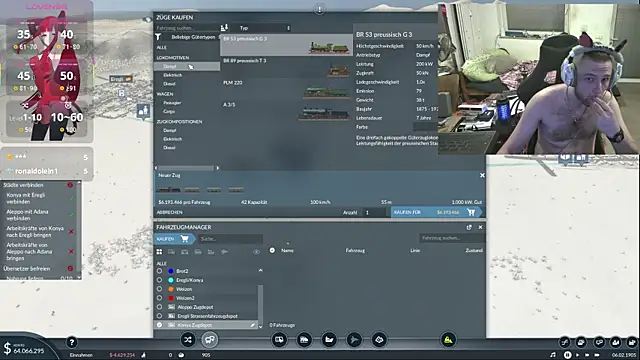Click the Farbe color swatch
This screenshot has width=640, height=360.
[425, 127]
